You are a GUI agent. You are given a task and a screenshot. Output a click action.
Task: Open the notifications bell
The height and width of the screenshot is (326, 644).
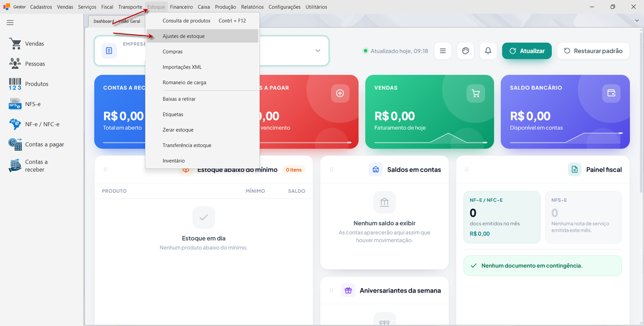pos(488,51)
